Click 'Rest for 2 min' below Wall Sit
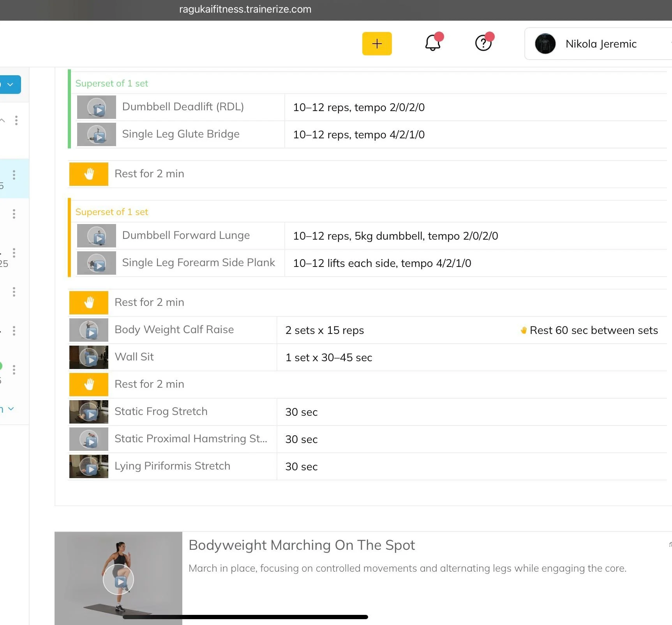This screenshot has width=672, height=625. [149, 384]
